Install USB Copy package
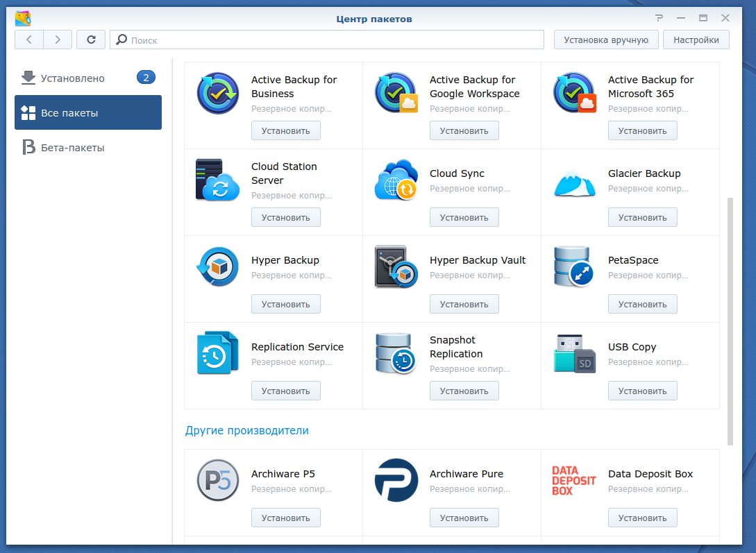 tap(643, 391)
